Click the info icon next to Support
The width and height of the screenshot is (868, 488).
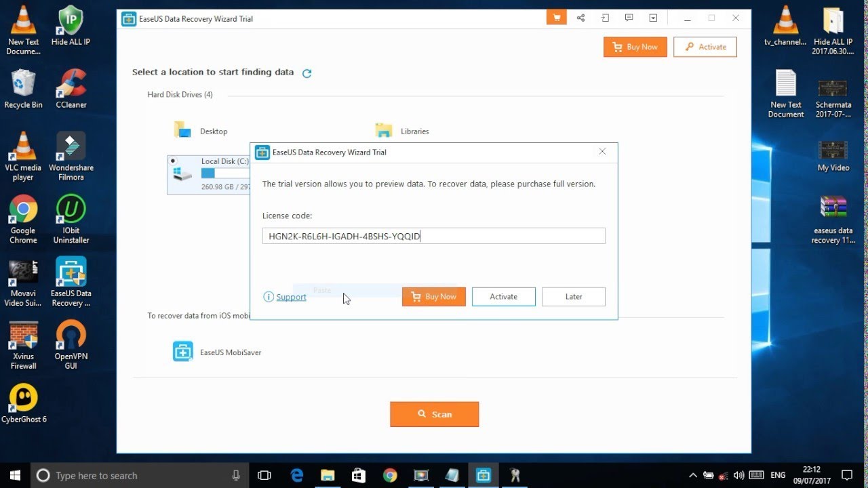(x=269, y=297)
